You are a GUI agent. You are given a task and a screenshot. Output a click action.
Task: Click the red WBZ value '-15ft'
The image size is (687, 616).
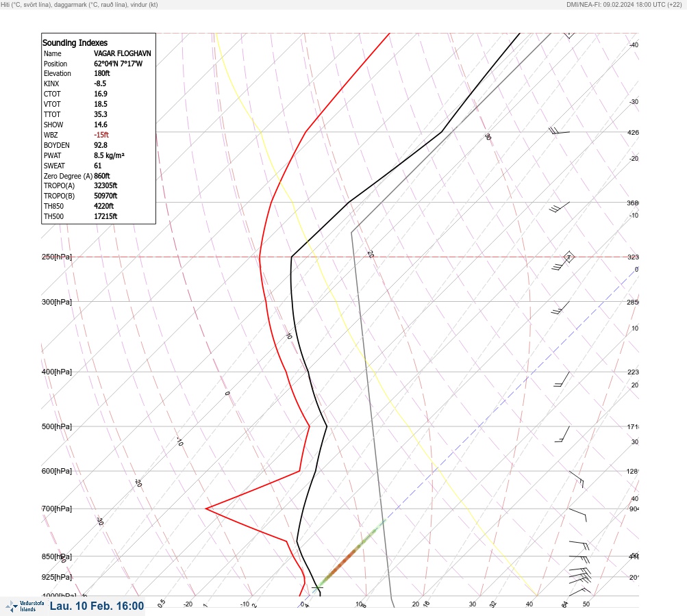tap(101, 135)
